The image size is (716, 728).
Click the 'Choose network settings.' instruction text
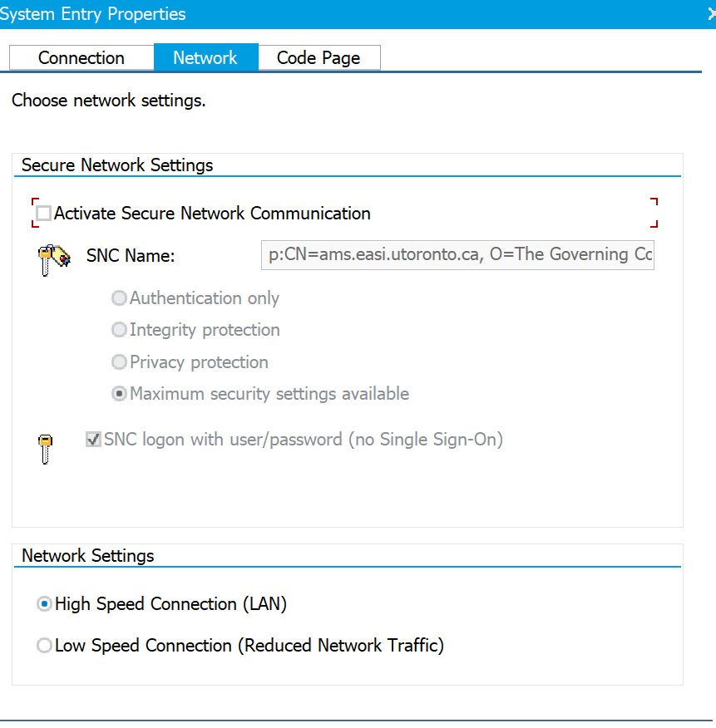point(109,101)
